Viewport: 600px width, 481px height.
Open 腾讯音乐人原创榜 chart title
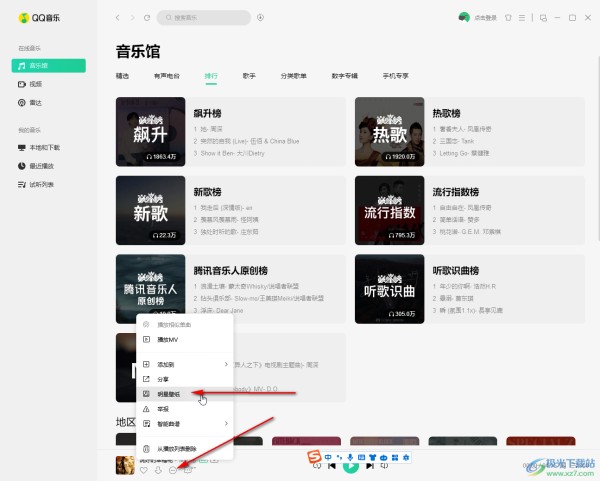click(x=231, y=271)
